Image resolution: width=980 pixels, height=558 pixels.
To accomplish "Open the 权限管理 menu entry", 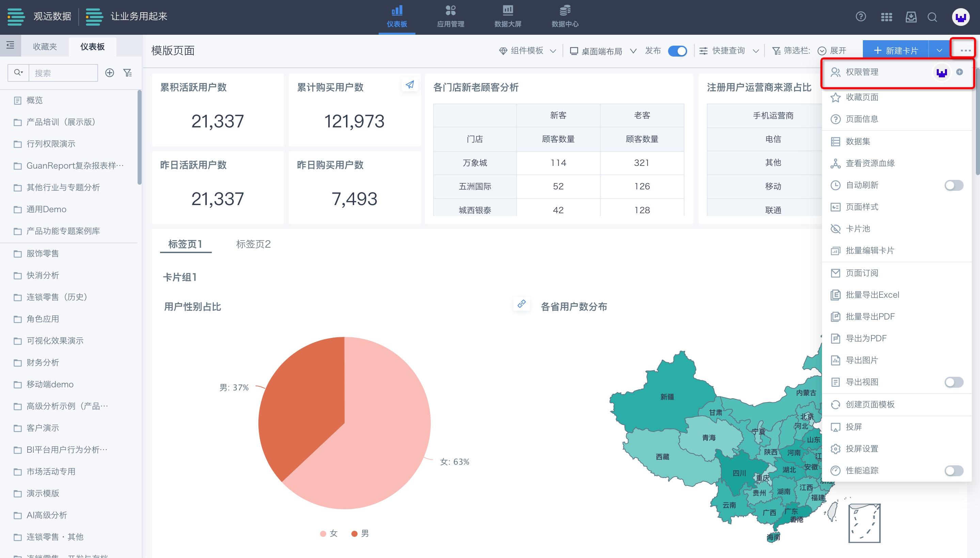I will tap(897, 72).
